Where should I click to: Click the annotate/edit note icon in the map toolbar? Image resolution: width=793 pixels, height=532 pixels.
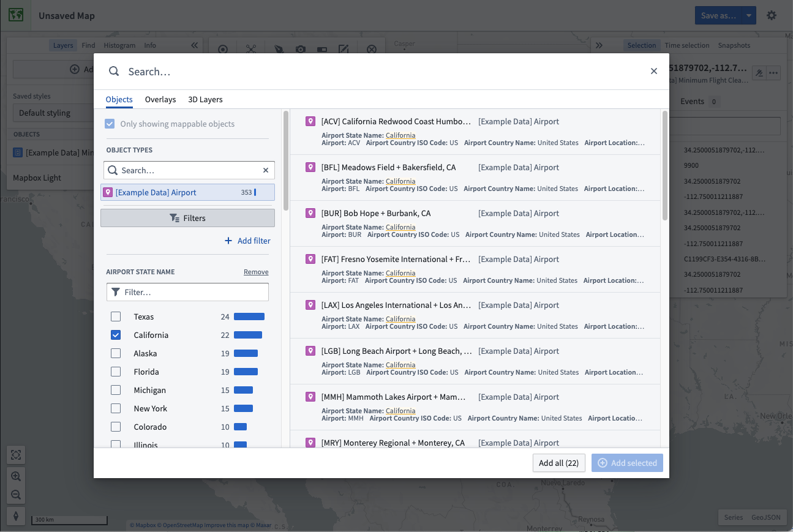click(344, 49)
